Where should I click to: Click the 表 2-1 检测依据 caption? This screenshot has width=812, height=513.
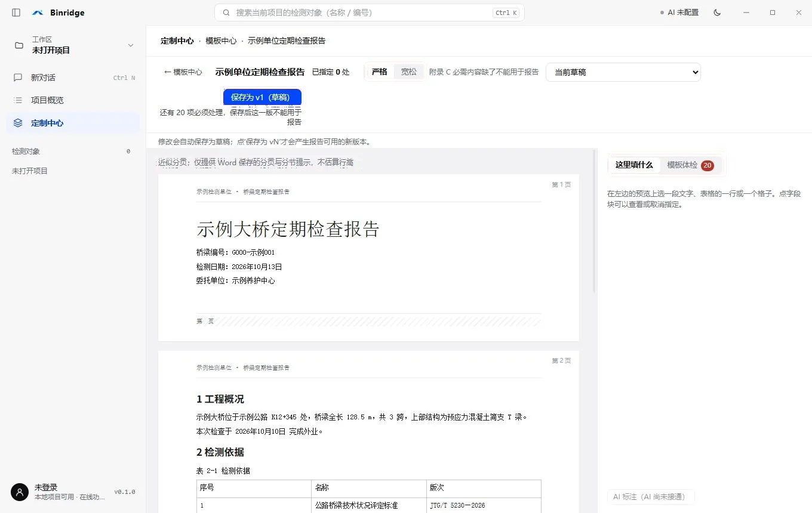click(223, 471)
